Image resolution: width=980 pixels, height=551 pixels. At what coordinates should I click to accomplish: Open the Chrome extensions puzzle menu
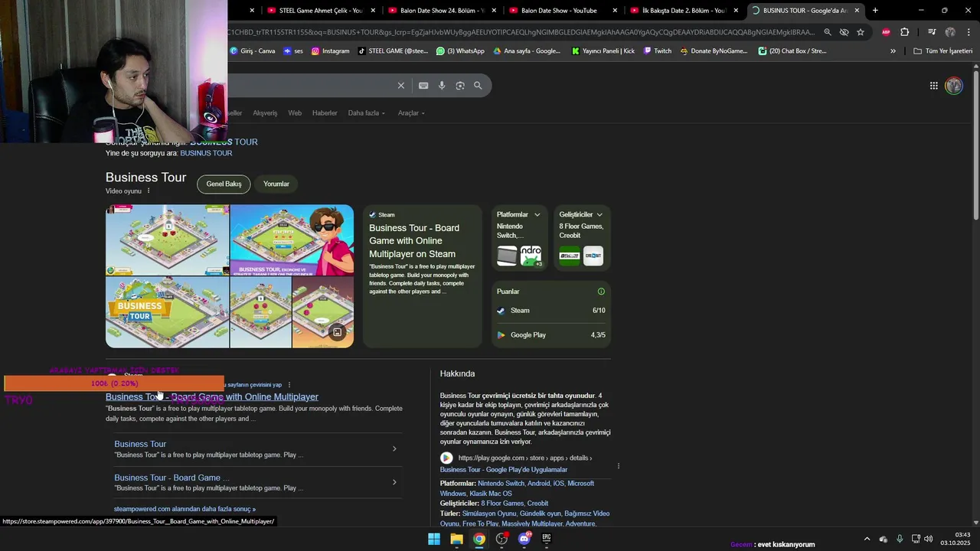click(904, 32)
